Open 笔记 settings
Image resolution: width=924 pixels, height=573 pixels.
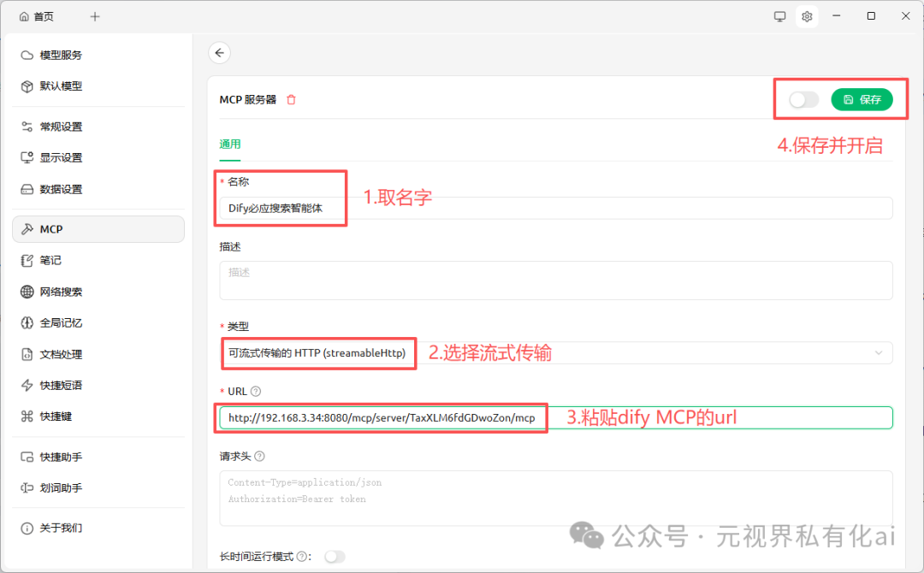98,260
